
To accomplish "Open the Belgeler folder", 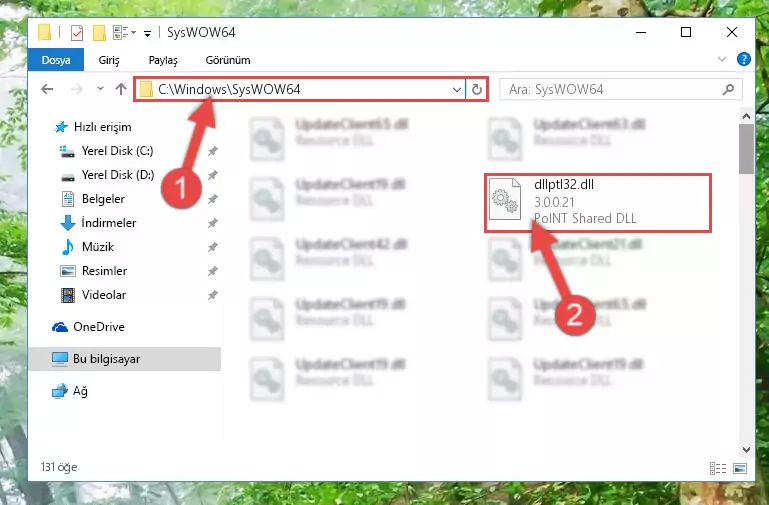I will [x=103, y=199].
